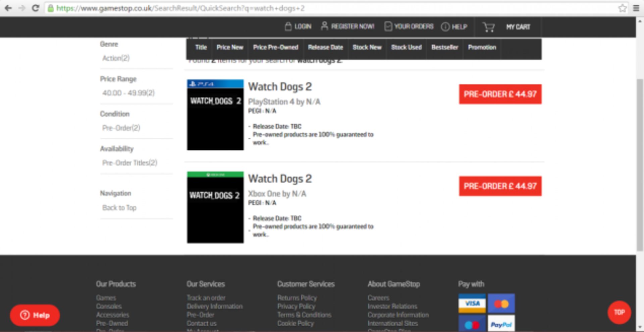The image size is (644, 332).
Task: Click the Back to Top navigation link
Action: click(119, 208)
